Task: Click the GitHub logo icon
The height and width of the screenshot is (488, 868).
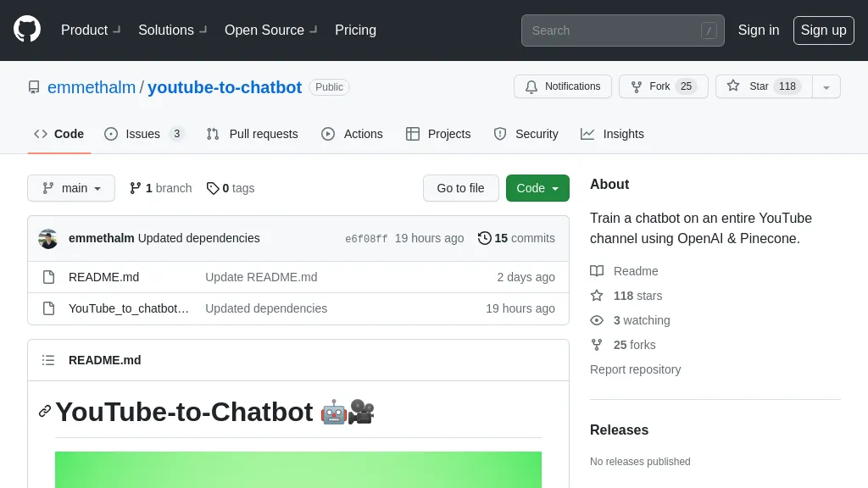Action: coord(27,30)
